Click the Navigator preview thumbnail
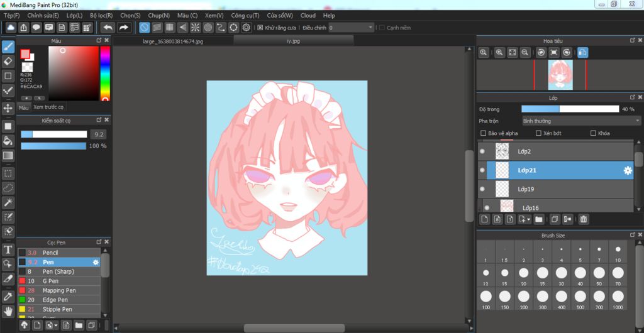 point(560,75)
